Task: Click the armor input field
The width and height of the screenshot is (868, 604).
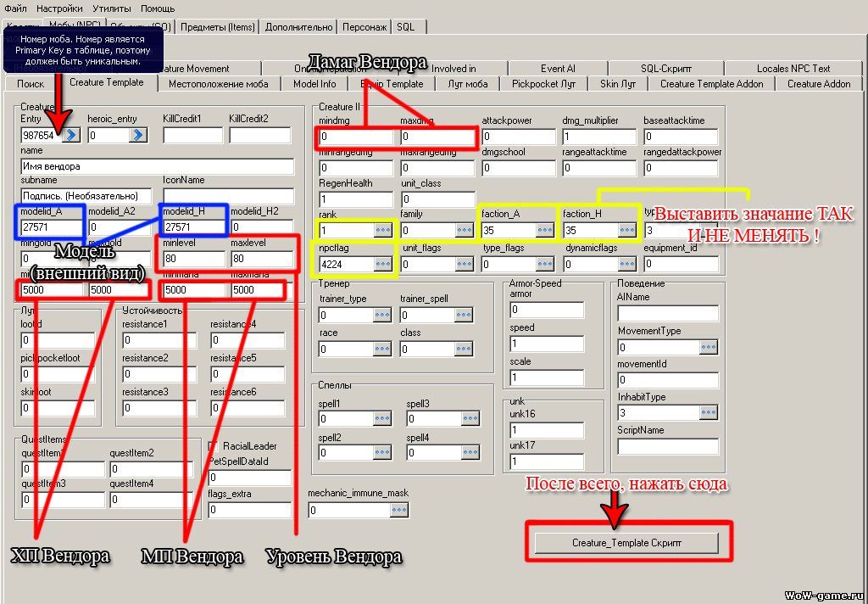Action: pos(547,309)
